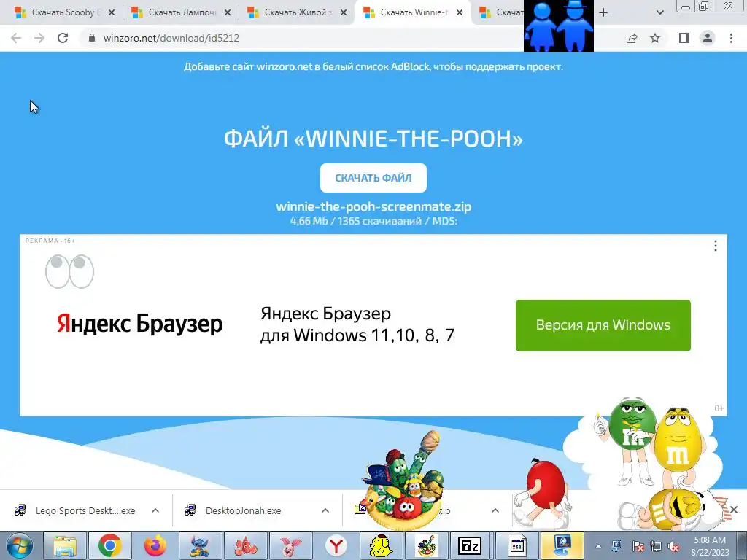Close the 'Скачать Живой' tab
Image resolution: width=747 pixels, height=560 pixels.
pyautogui.click(x=344, y=13)
